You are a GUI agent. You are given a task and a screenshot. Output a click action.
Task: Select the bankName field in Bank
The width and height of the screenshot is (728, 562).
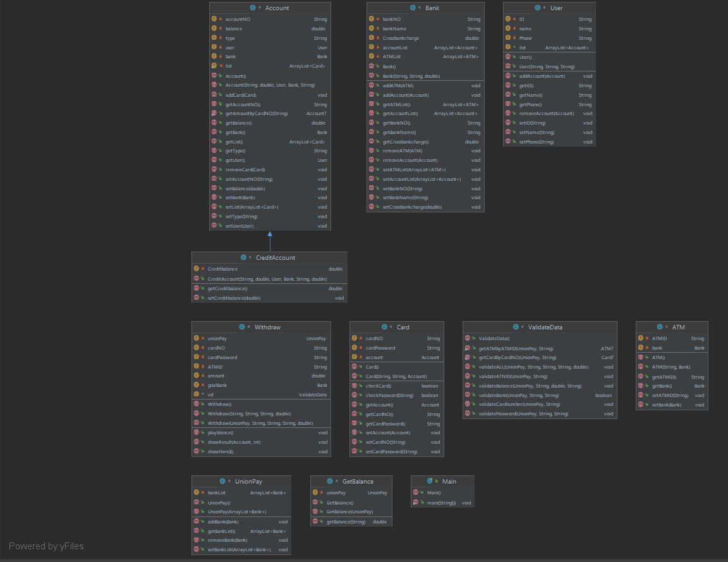pos(425,29)
